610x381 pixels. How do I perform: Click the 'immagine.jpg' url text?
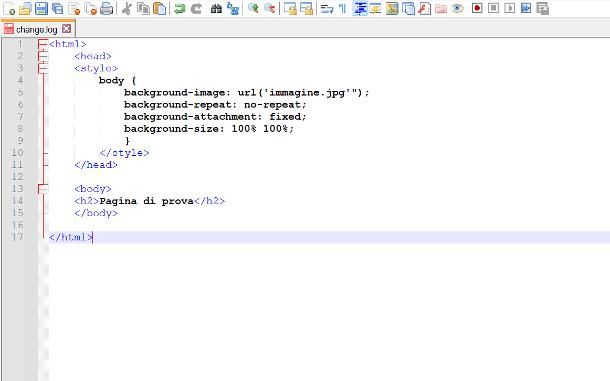point(307,93)
